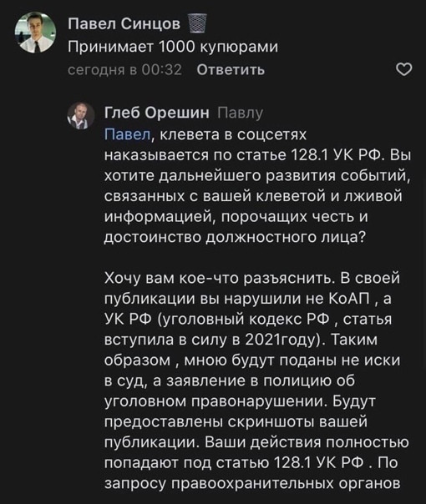The height and width of the screenshot is (504, 426).
Task: Click the line достоинство должностного лица?
Action: [x=235, y=238]
